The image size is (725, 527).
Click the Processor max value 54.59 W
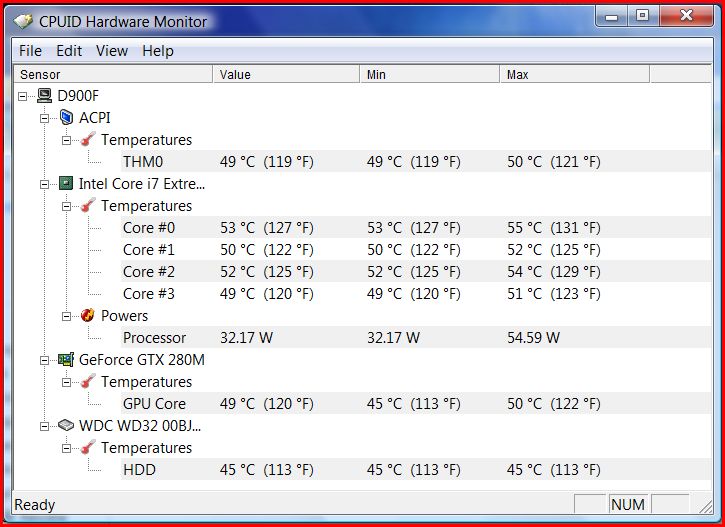click(x=533, y=337)
